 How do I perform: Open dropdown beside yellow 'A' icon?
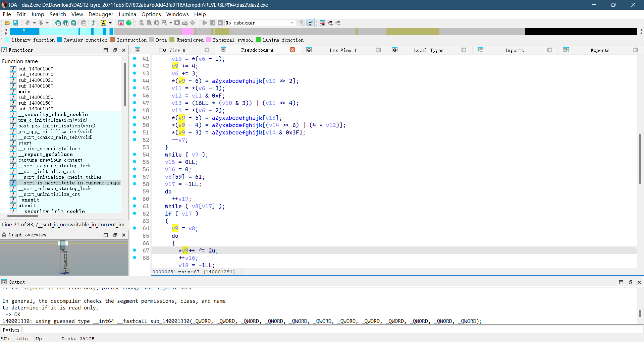coord(110,23)
